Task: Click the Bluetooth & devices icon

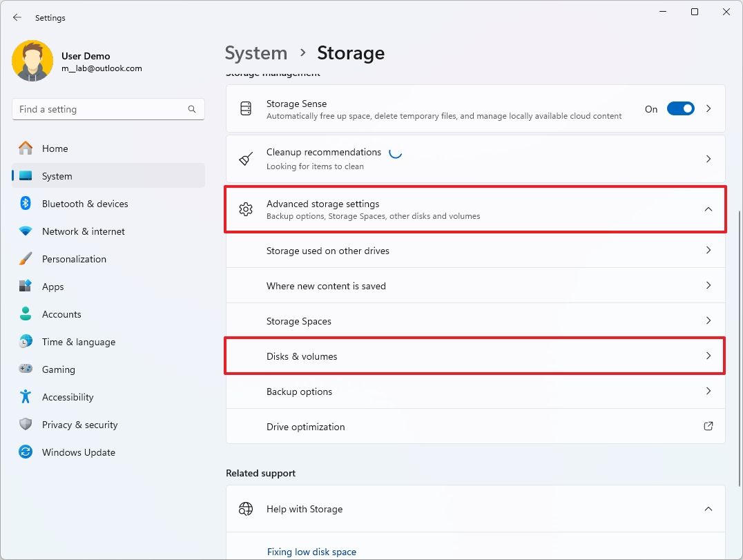Action: pyautogui.click(x=26, y=204)
